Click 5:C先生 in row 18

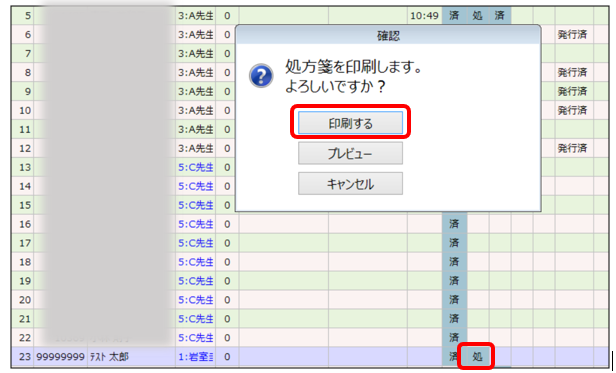click(x=195, y=262)
